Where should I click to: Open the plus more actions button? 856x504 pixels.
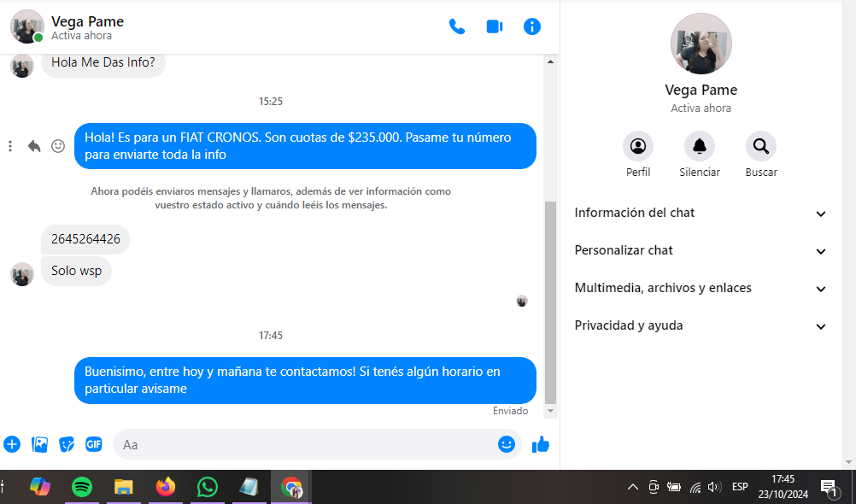pyautogui.click(x=12, y=444)
